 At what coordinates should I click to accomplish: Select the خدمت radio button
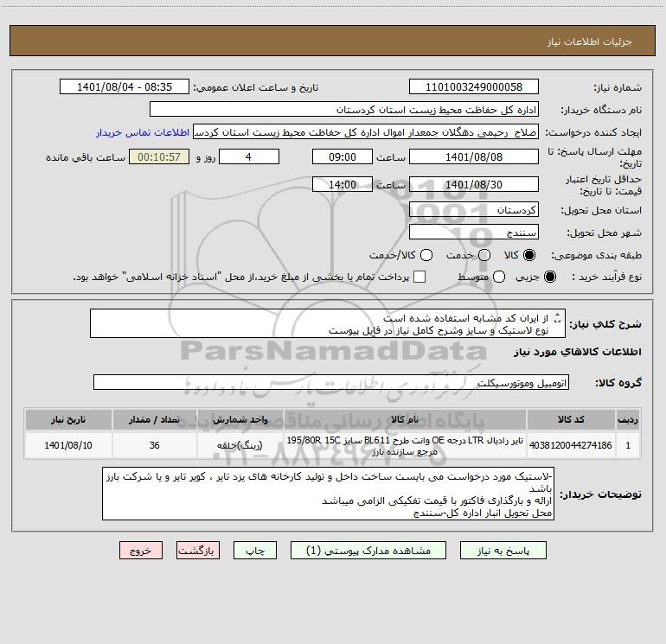tap(484, 255)
